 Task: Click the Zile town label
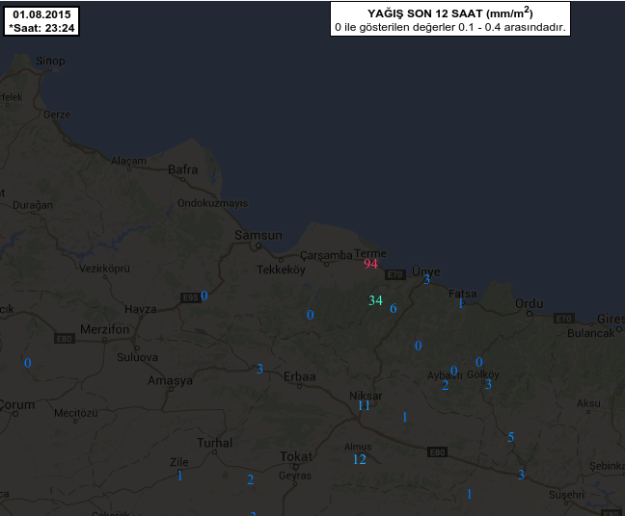179,462
